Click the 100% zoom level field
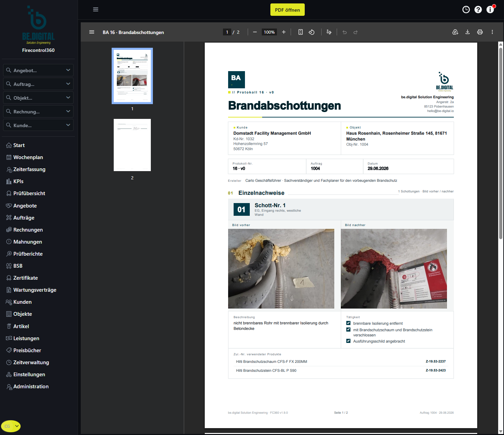 pyautogui.click(x=269, y=32)
